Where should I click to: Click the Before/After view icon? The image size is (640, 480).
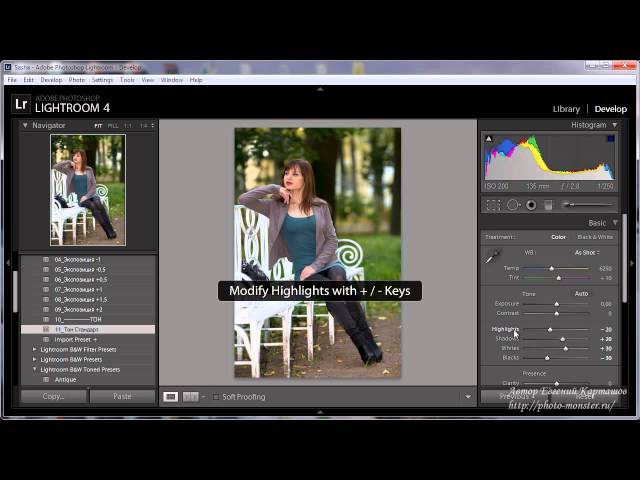point(190,397)
